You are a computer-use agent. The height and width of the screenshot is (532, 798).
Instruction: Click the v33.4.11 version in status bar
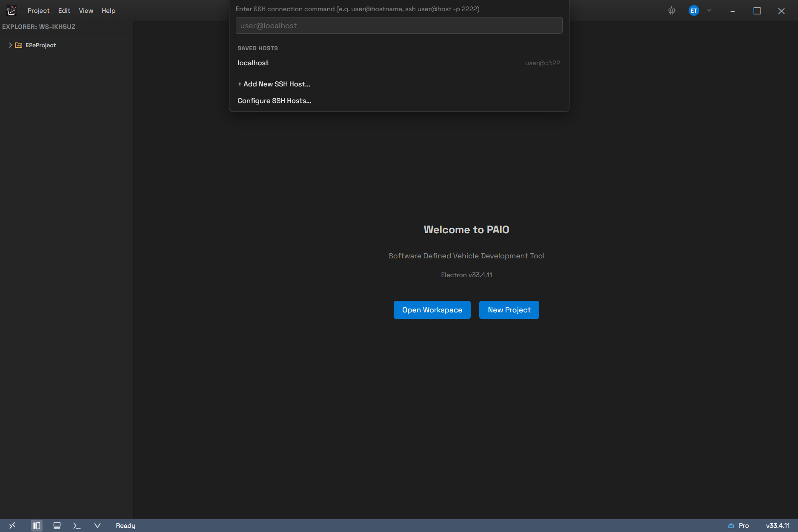pos(778,526)
